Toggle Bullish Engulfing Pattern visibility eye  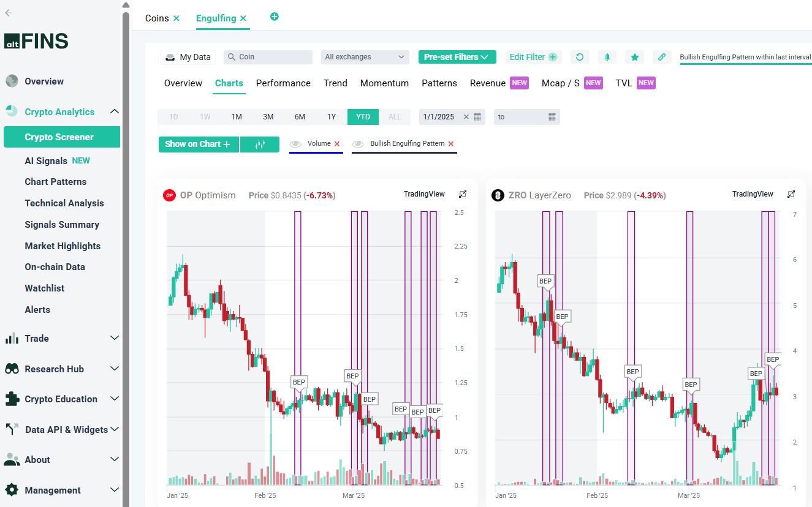coord(358,144)
